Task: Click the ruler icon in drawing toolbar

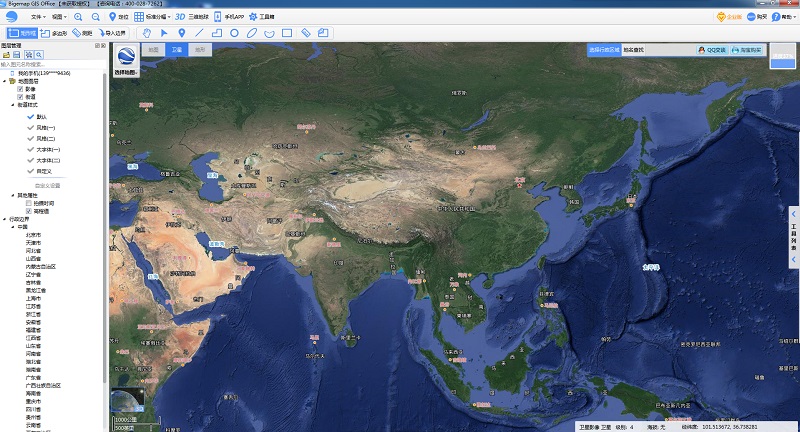Action: [x=306, y=33]
